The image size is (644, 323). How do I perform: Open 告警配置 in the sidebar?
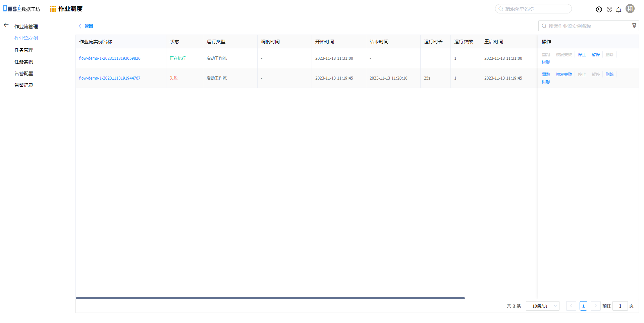pyautogui.click(x=24, y=74)
